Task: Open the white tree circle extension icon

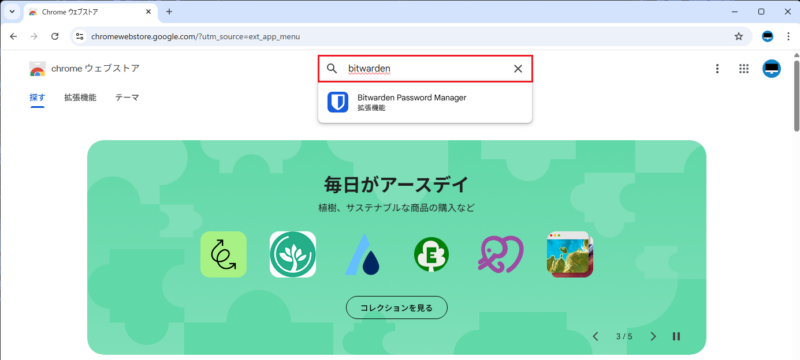Action: (293, 254)
